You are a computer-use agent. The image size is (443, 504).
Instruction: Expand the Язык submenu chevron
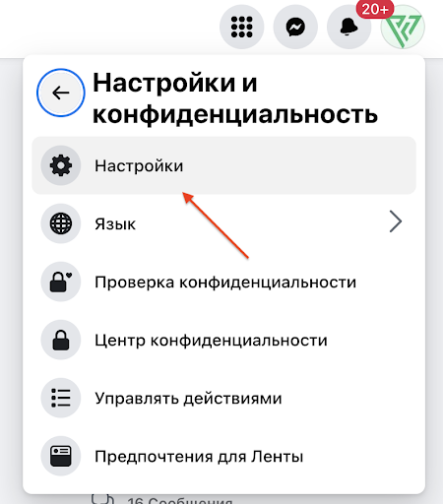pyautogui.click(x=396, y=221)
